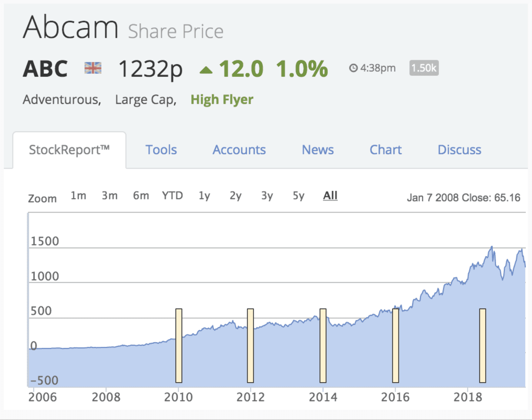Click the 1500 y-axis label
Screen dimensions: 532x420
tap(45, 241)
